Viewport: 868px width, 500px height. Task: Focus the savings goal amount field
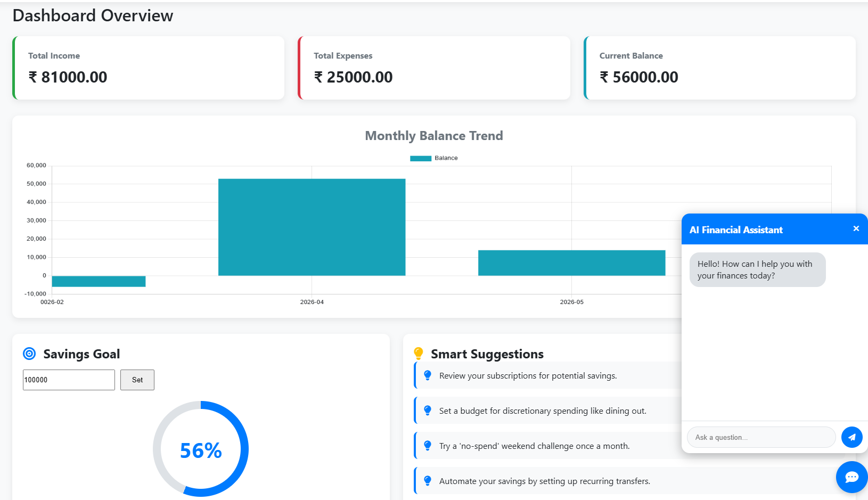[x=69, y=380]
